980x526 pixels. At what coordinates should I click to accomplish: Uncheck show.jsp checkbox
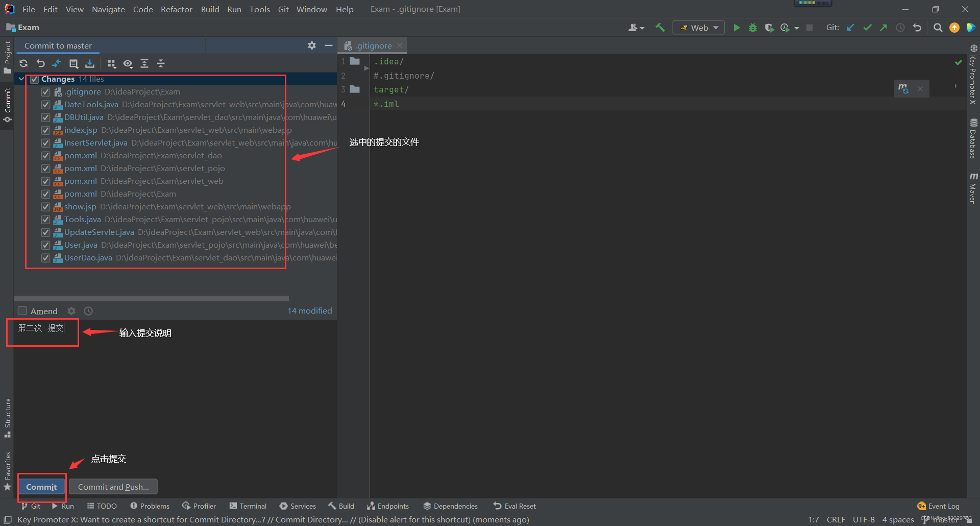tap(45, 207)
